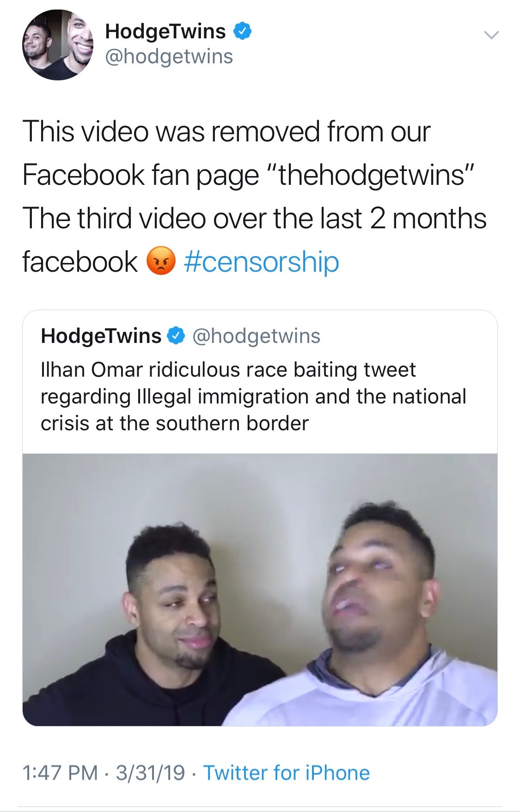Open the Twitter for iPhone source link
The height and width of the screenshot is (812, 520).
(x=287, y=773)
